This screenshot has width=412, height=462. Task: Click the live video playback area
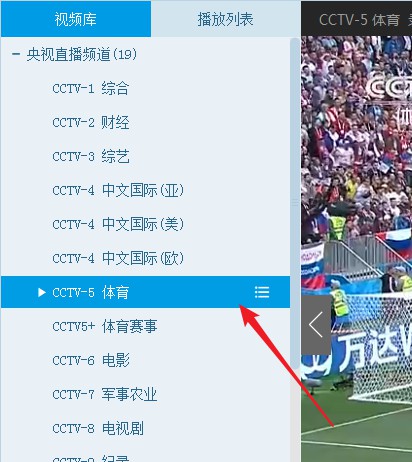click(x=357, y=249)
